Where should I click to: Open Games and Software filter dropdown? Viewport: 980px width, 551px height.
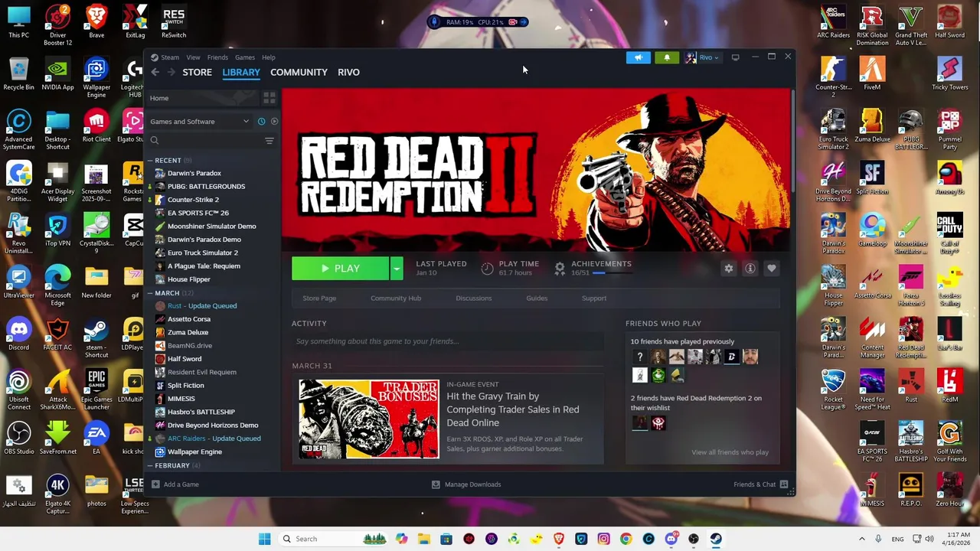click(x=200, y=122)
